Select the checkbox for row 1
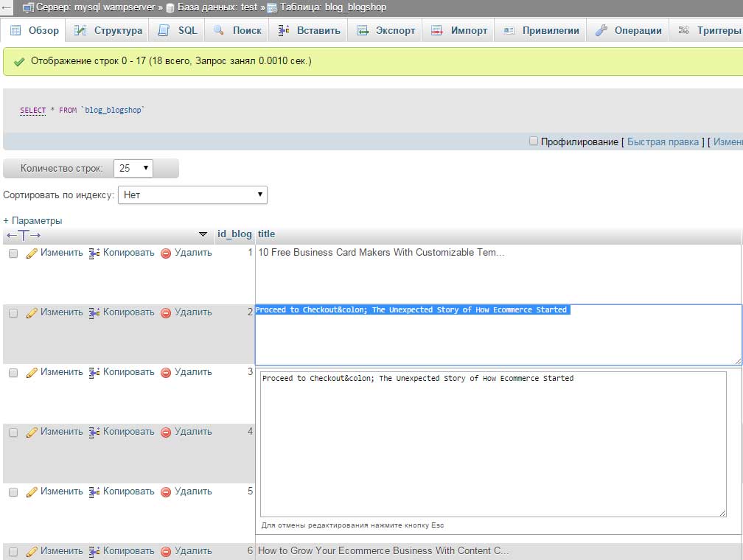This screenshot has height=560, width=743. (13, 253)
